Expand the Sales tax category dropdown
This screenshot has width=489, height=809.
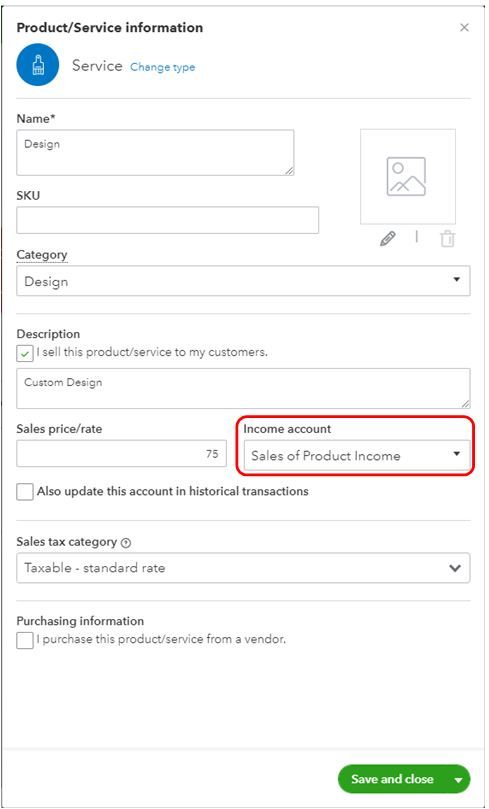(x=243, y=568)
